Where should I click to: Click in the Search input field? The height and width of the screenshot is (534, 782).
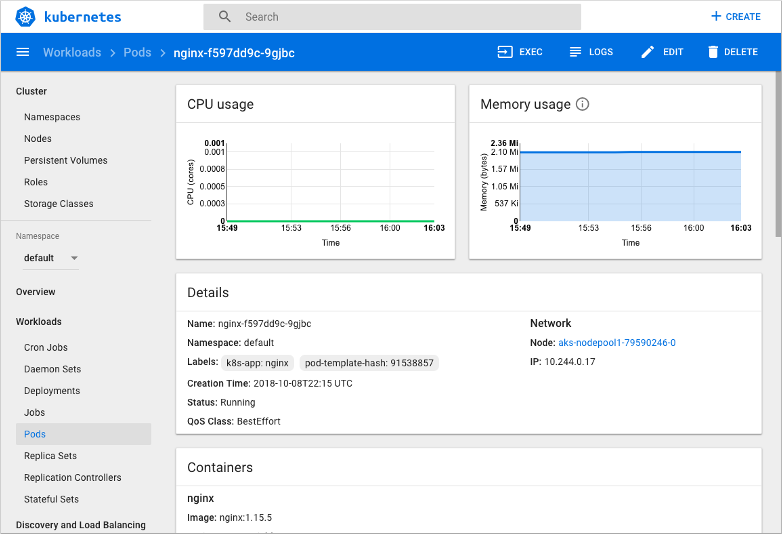coord(400,17)
